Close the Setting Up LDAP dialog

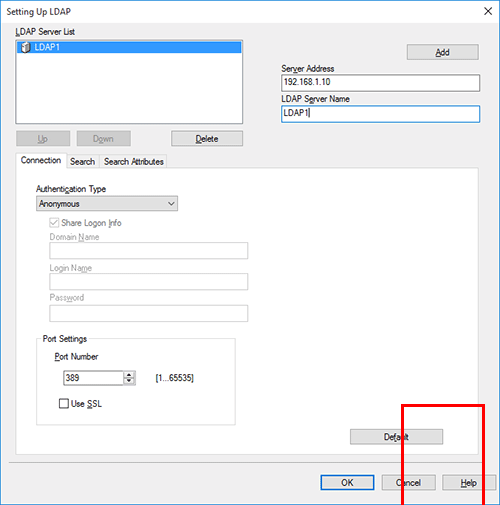pos(488,11)
